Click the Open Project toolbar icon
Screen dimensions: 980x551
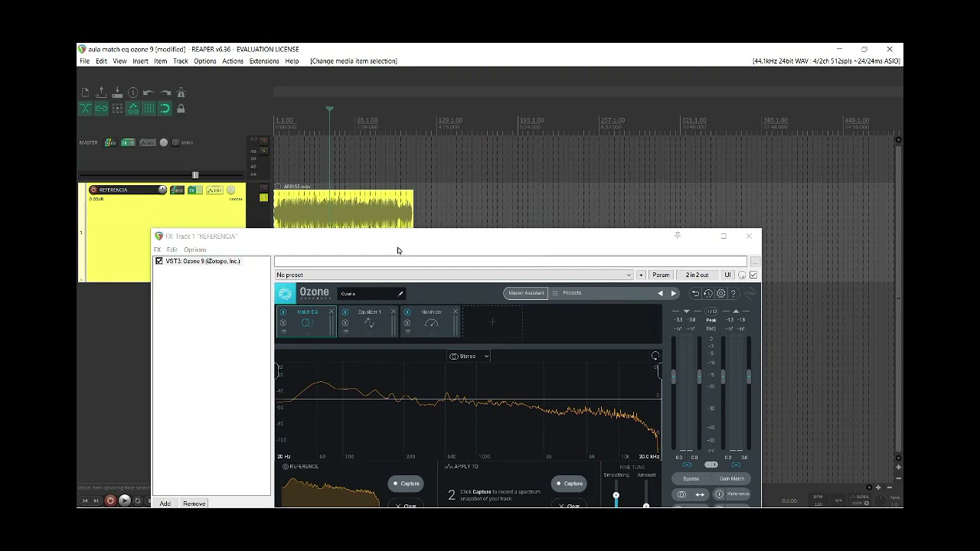[x=101, y=93]
